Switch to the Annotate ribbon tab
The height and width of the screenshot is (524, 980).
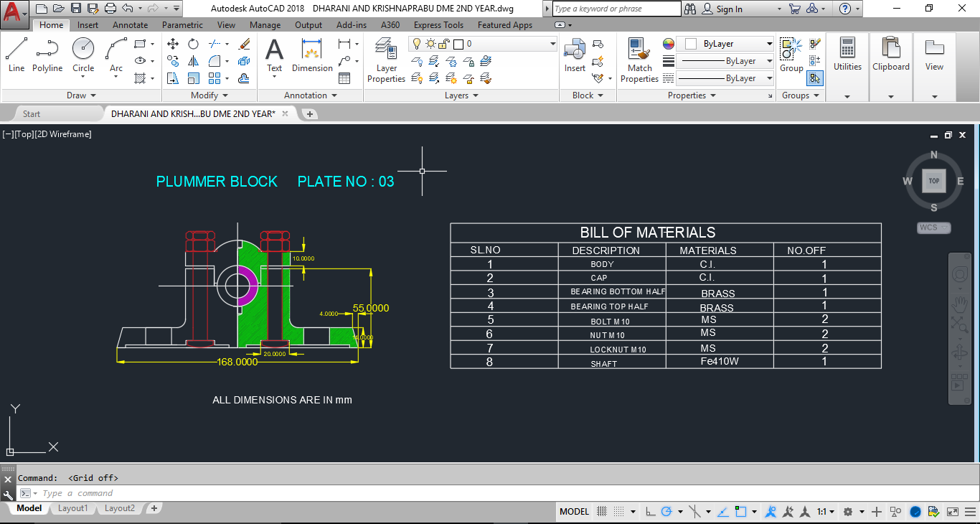coord(130,25)
